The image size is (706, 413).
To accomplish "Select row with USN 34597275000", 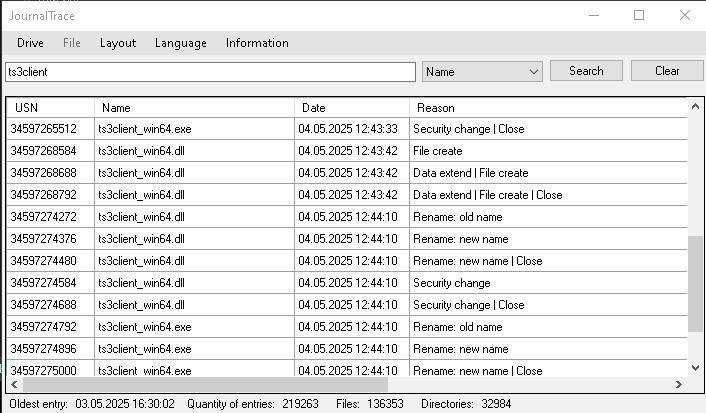I will [347, 369].
